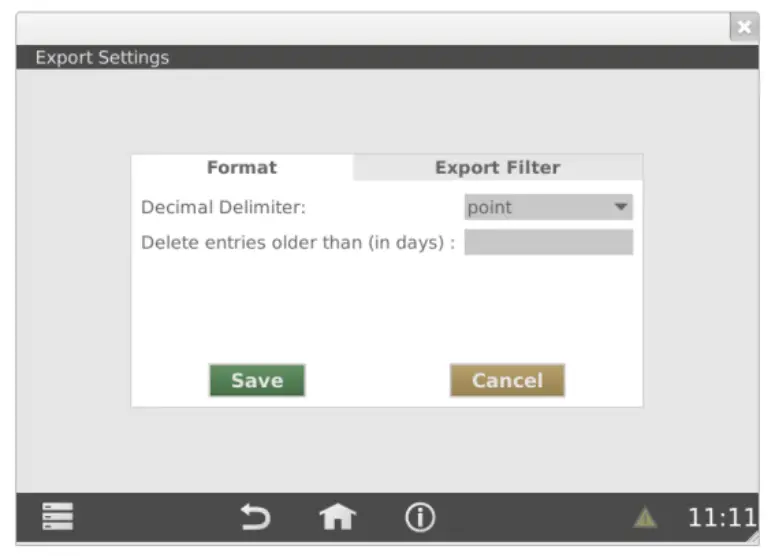Focus the Delete entries older than field
Viewport: 770px width, 559px height.
pyautogui.click(x=549, y=242)
